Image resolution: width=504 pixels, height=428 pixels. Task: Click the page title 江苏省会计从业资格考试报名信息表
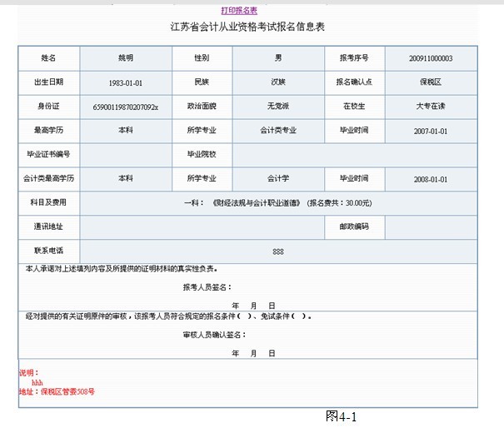[247, 27]
